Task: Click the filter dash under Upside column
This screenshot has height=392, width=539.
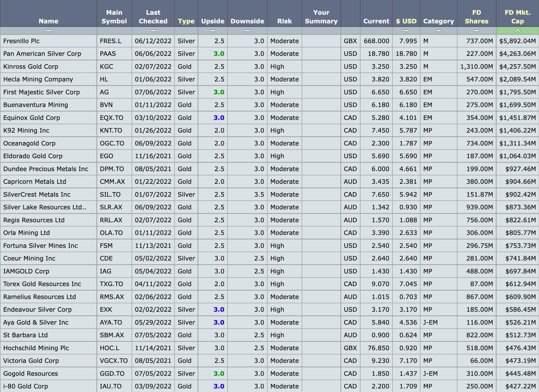Action: tap(213, 31)
